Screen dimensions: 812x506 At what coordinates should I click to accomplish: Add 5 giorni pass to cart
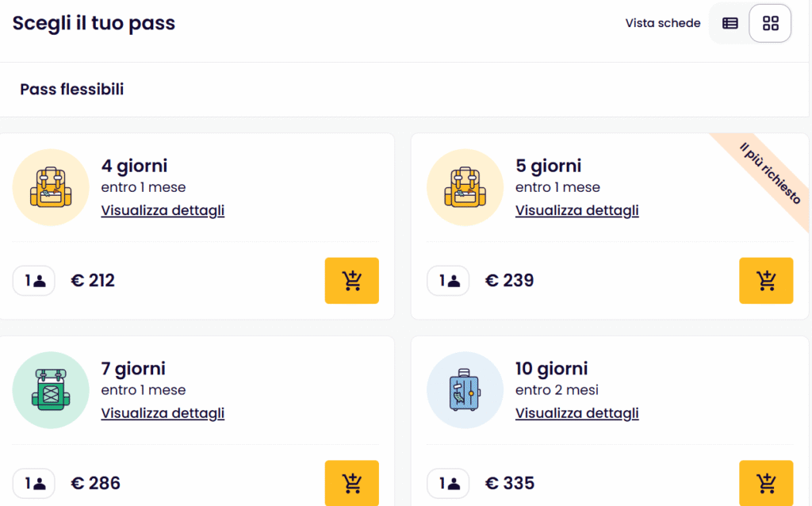[766, 280]
